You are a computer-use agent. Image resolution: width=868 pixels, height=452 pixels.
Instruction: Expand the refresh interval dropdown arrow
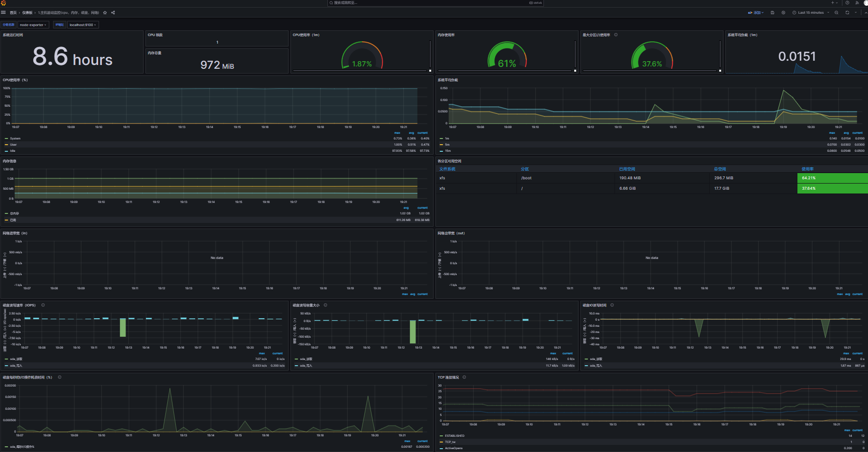coord(855,13)
